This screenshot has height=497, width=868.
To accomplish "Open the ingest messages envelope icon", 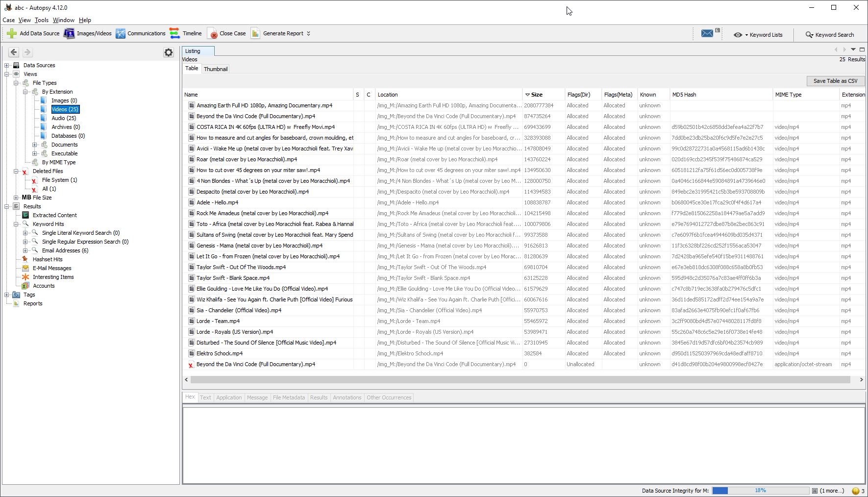I will pyautogui.click(x=707, y=33).
